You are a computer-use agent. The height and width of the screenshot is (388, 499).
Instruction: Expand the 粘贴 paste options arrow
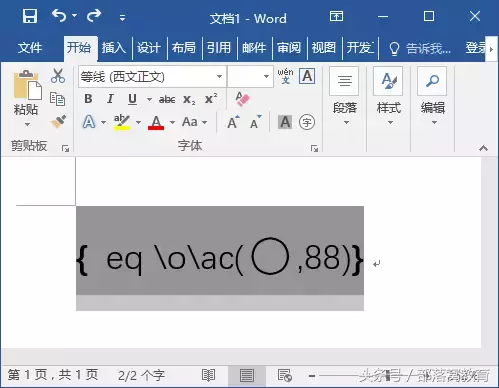(x=27, y=124)
